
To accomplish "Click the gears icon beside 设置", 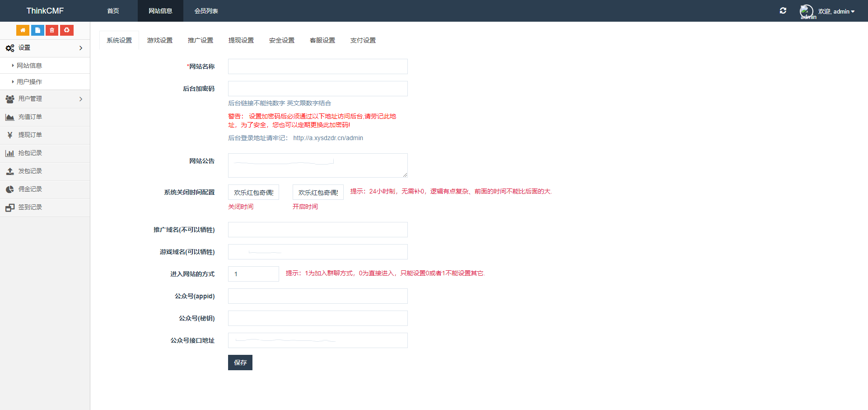I will click(10, 48).
